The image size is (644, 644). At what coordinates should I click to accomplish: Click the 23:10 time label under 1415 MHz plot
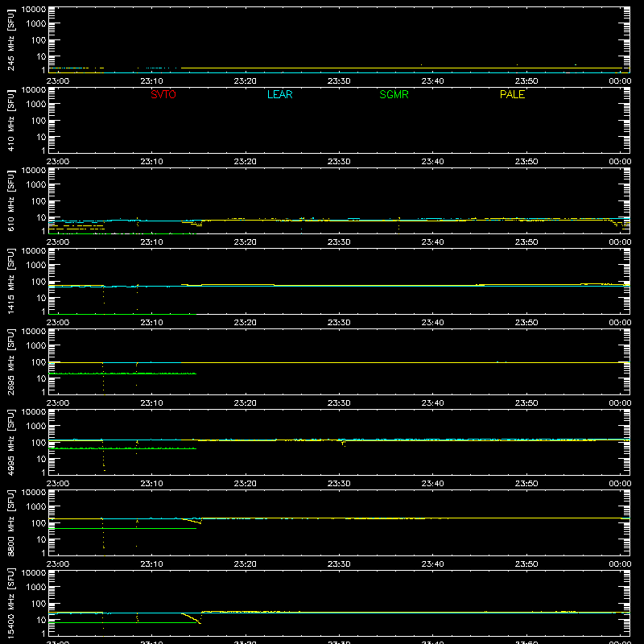click(151, 323)
